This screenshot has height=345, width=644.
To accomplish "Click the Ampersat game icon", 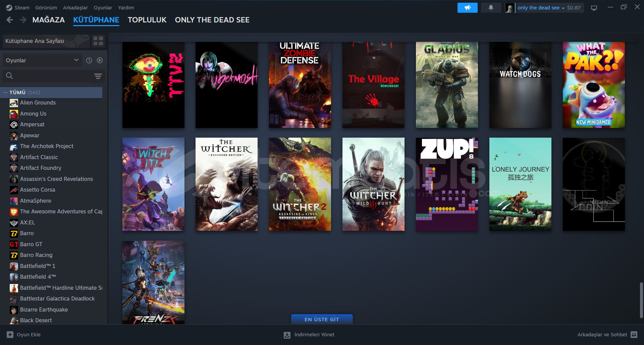I will click(x=14, y=125).
